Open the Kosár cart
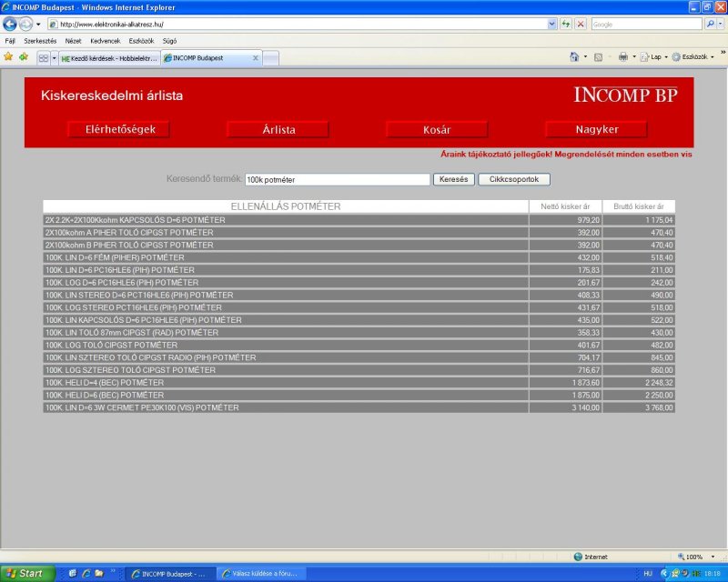The width and height of the screenshot is (728, 582). [x=437, y=129]
